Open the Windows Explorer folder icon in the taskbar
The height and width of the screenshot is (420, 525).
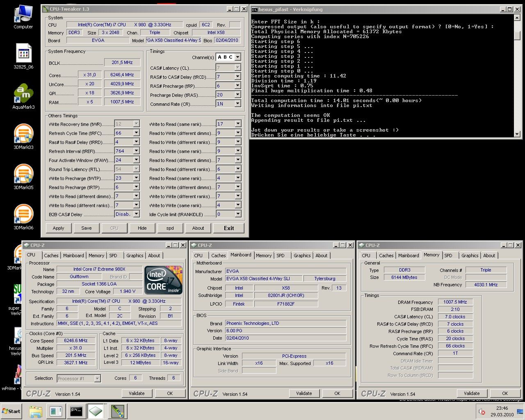tap(36, 411)
